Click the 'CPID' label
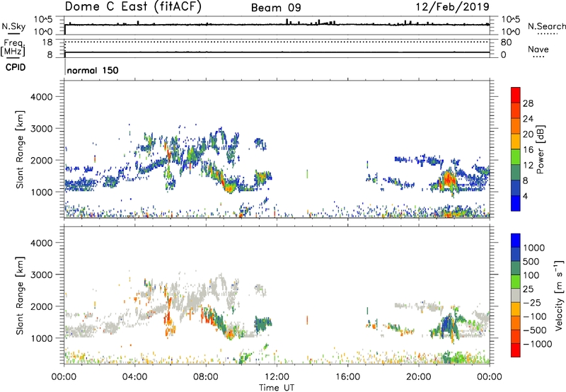Viewport: 566px width, 392px height. tap(16, 67)
